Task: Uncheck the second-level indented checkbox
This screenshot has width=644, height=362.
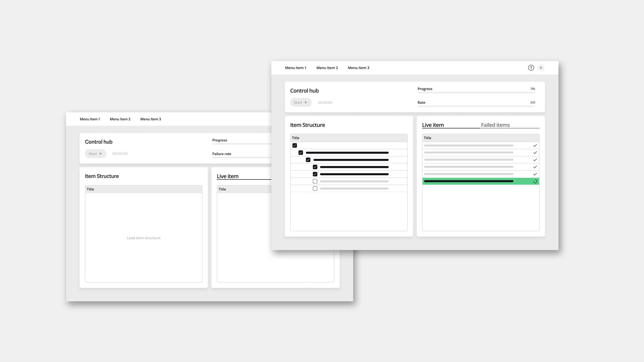Action: pyautogui.click(x=301, y=153)
